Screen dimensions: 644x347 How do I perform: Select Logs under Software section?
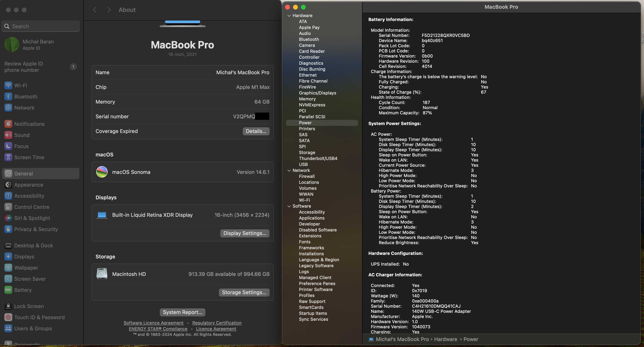coord(304,272)
